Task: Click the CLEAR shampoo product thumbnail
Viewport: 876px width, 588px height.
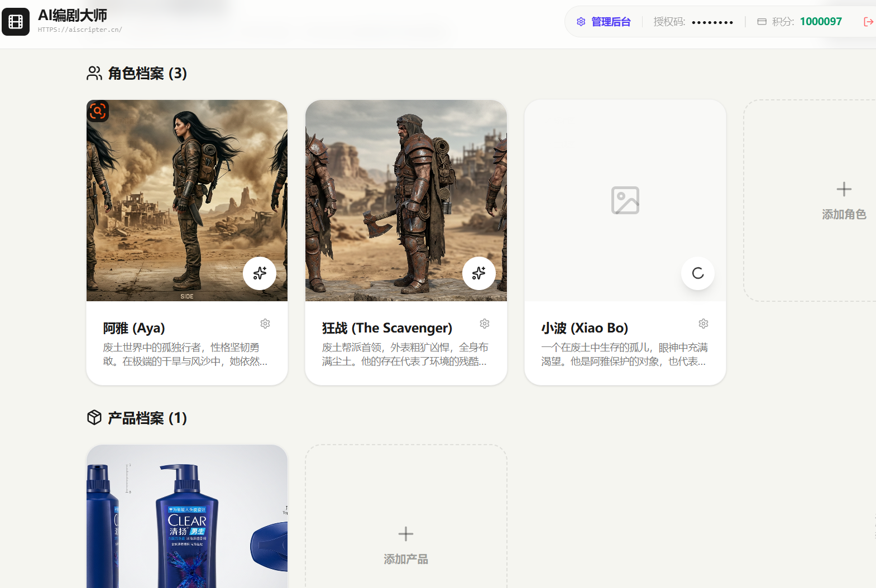Action: coord(186,519)
